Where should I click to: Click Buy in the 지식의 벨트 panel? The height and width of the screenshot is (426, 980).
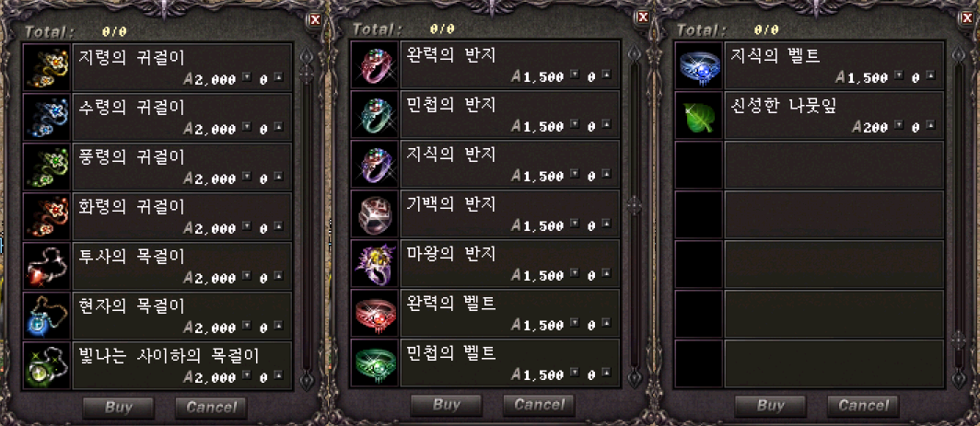point(770,406)
